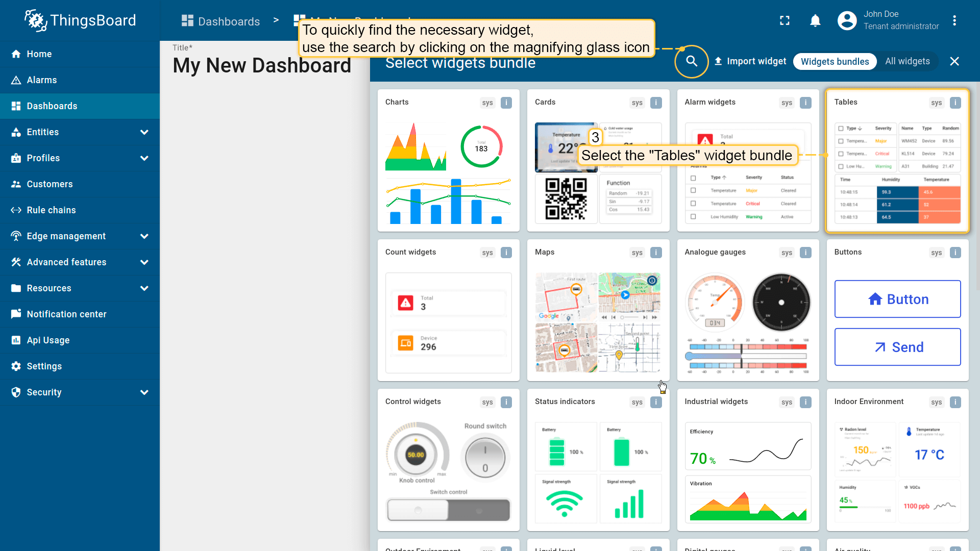Click the Send button preview

tap(897, 347)
